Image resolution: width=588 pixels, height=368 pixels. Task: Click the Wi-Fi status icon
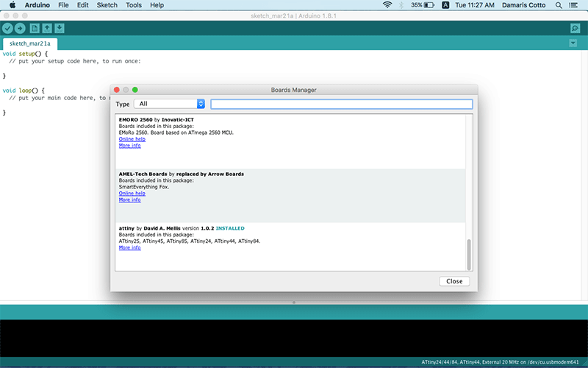coord(387,5)
